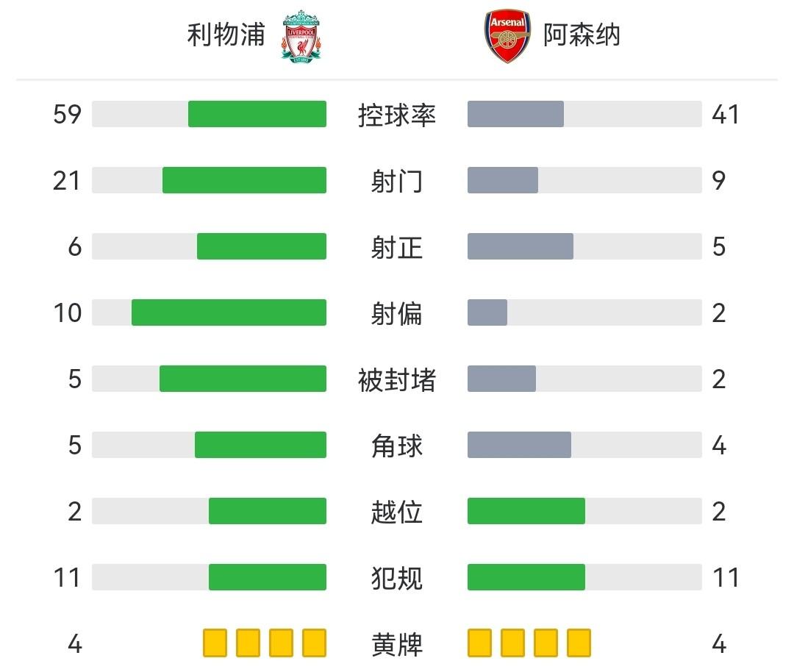Select the 被封堵 stat label
794x672 pixels.
[397, 379]
